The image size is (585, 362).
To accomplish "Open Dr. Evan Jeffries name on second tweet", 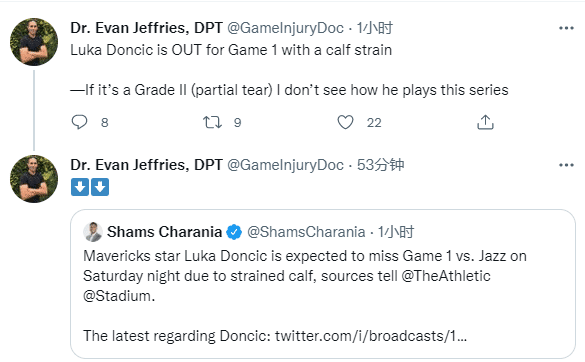I will [146, 165].
